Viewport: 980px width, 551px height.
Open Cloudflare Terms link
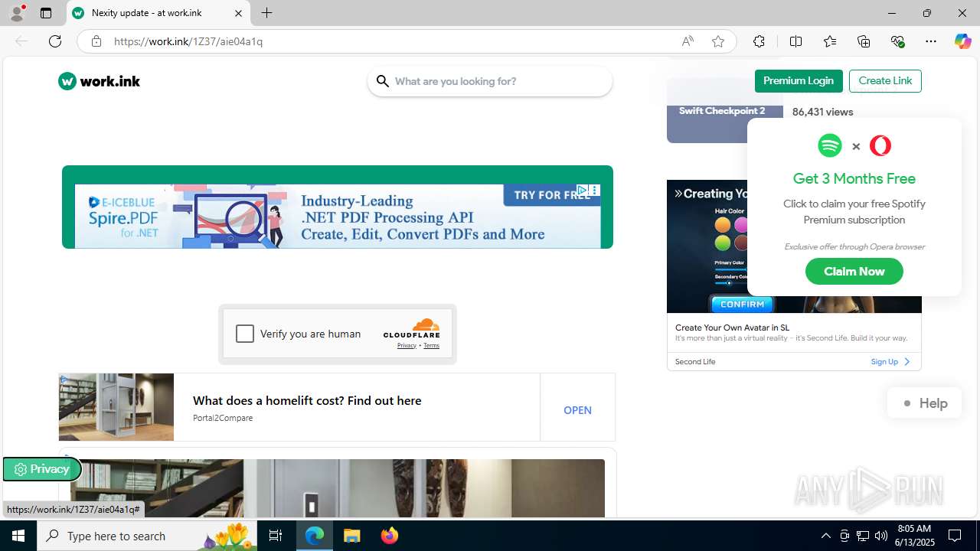click(x=432, y=346)
